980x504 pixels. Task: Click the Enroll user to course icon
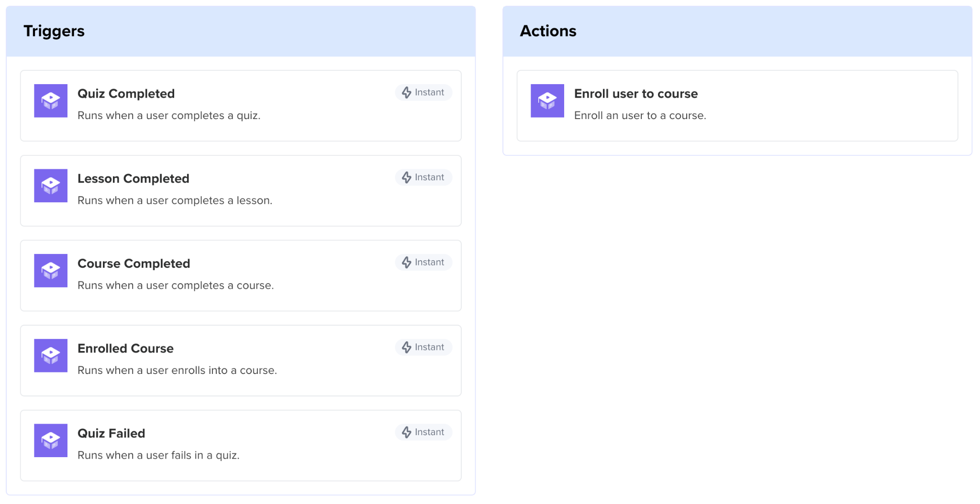(x=547, y=101)
